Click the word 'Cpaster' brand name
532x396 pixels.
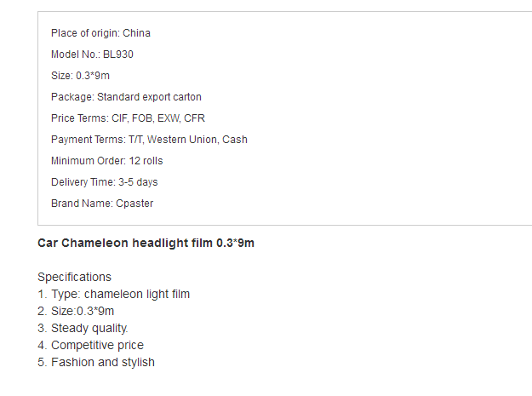[x=134, y=204]
